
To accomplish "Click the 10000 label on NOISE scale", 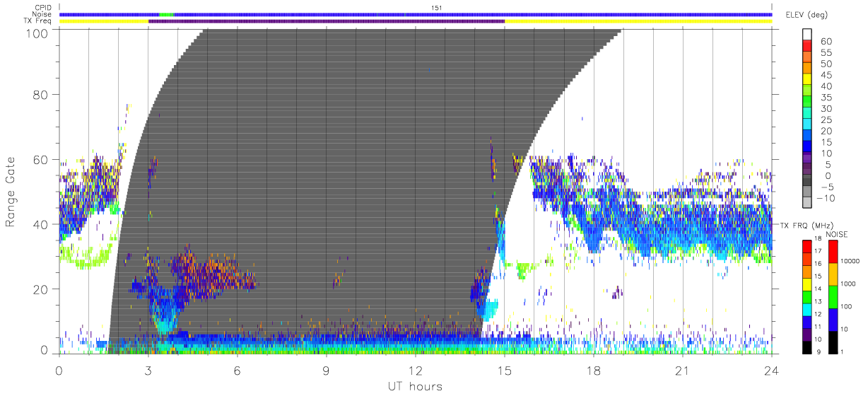I will 851,262.
